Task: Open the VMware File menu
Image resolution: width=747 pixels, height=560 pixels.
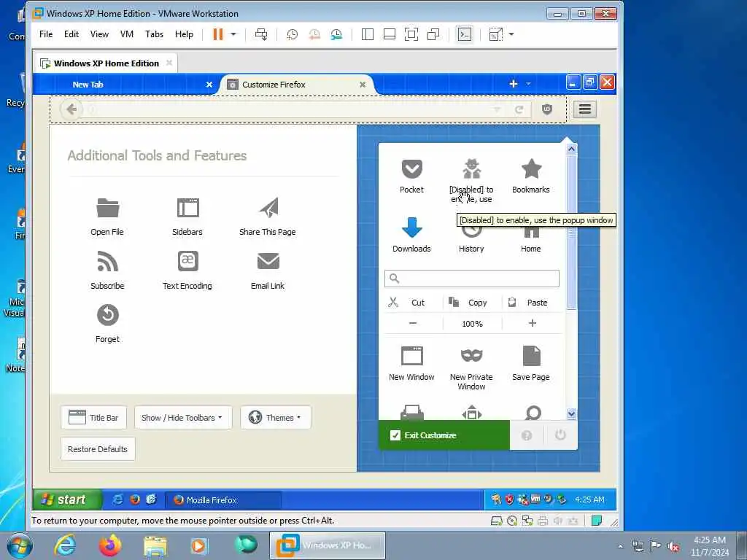Action: click(46, 34)
